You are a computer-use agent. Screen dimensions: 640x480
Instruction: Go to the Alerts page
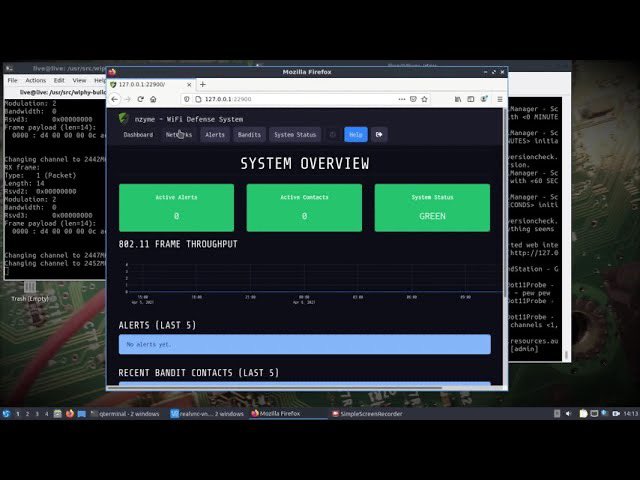click(x=215, y=135)
